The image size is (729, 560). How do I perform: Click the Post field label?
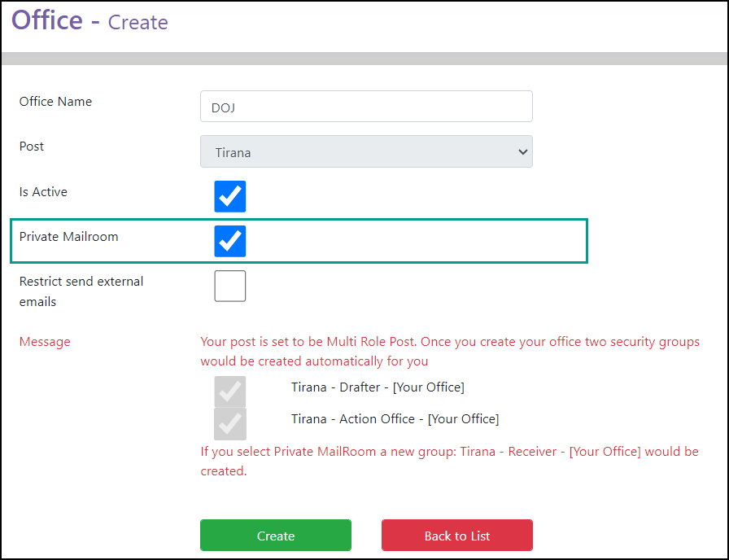click(x=32, y=147)
